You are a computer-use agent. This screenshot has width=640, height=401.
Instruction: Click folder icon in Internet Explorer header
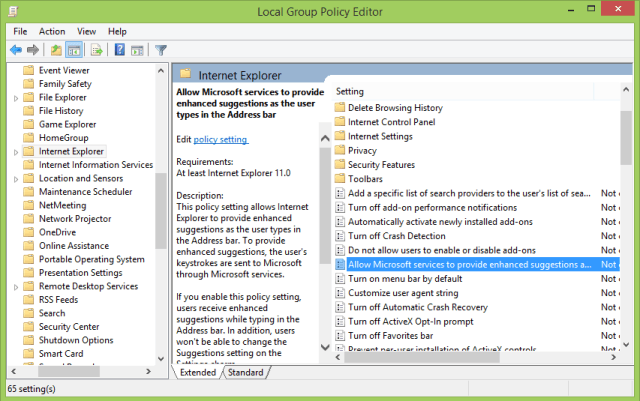pos(186,74)
